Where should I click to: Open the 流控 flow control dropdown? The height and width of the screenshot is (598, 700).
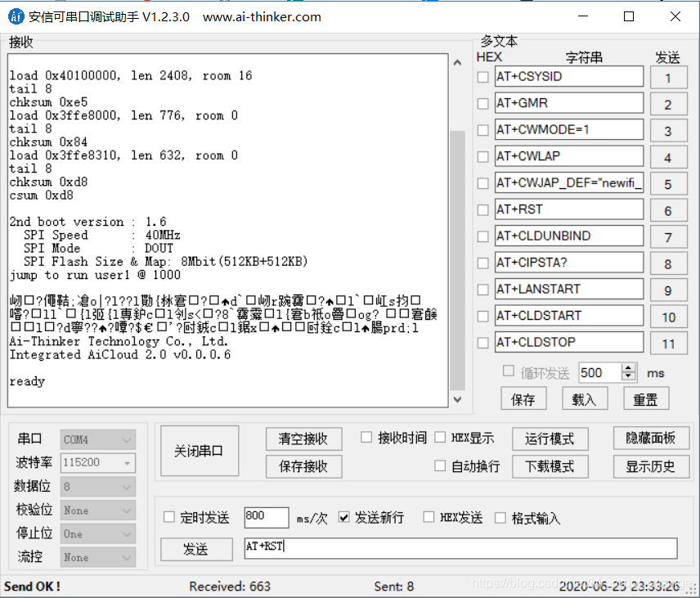click(98, 557)
